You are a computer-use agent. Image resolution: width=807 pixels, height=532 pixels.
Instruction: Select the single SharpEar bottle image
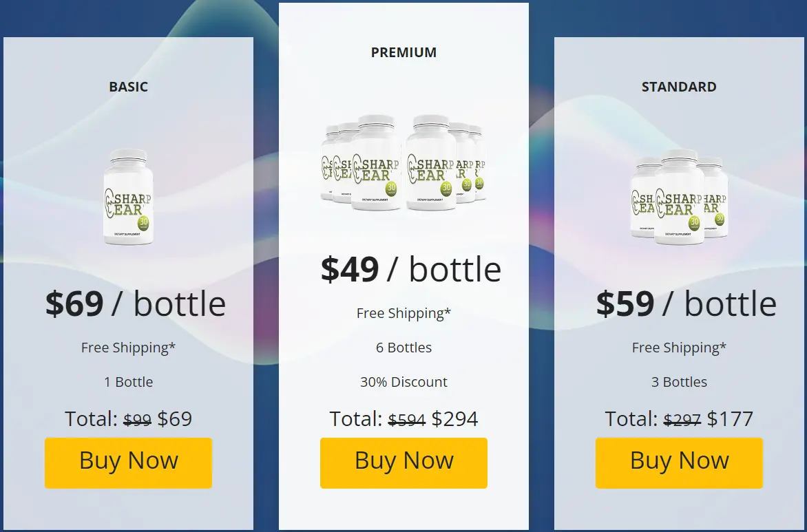pos(128,196)
